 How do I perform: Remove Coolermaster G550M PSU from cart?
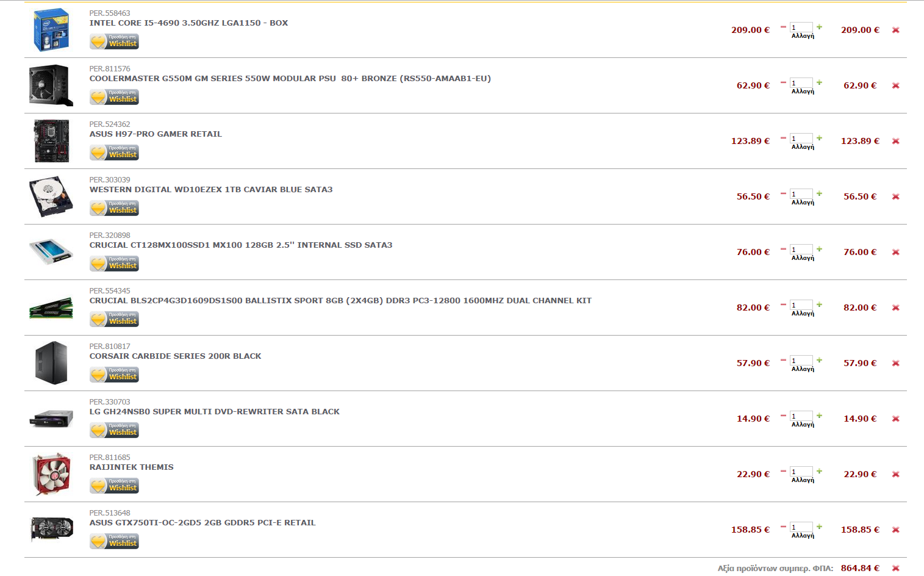tap(895, 85)
